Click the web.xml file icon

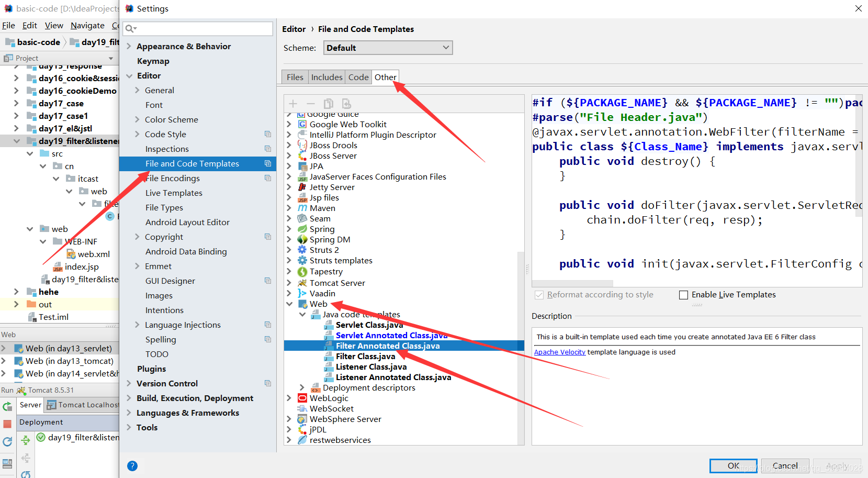(x=71, y=254)
